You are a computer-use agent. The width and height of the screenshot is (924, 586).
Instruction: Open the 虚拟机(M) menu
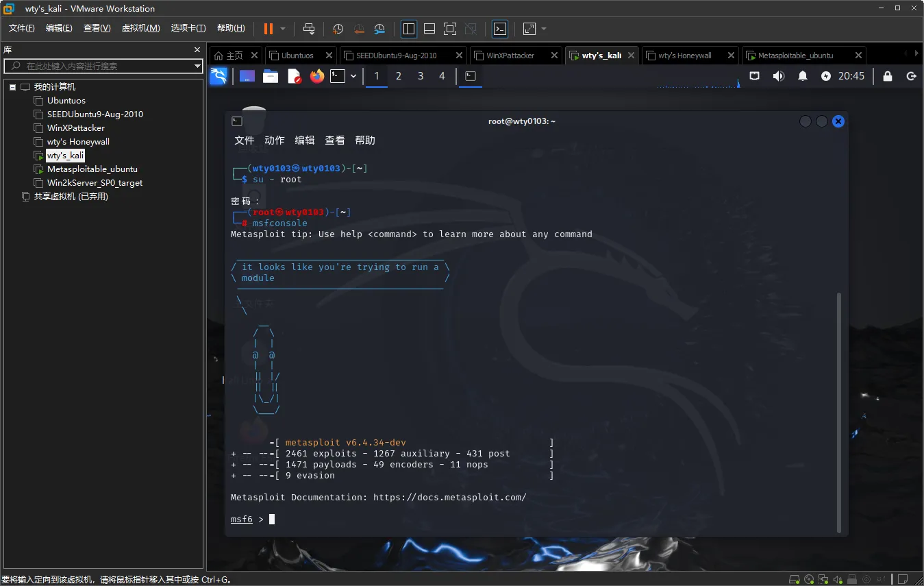pos(140,28)
